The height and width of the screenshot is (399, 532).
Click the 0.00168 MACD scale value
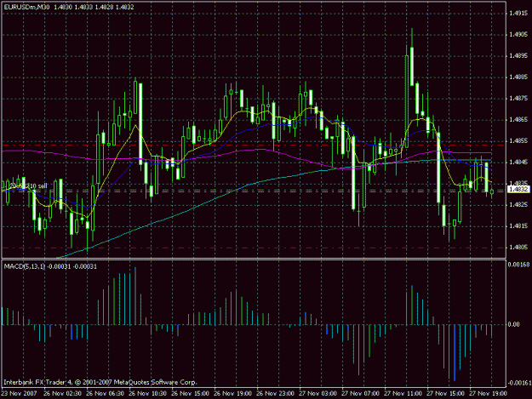[518, 265]
